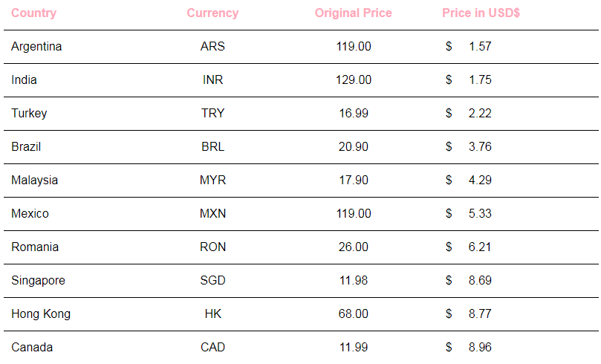Image resolution: width=601 pixels, height=364 pixels.
Task: Click the 16.99 original price cell
Action: [354, 113]
